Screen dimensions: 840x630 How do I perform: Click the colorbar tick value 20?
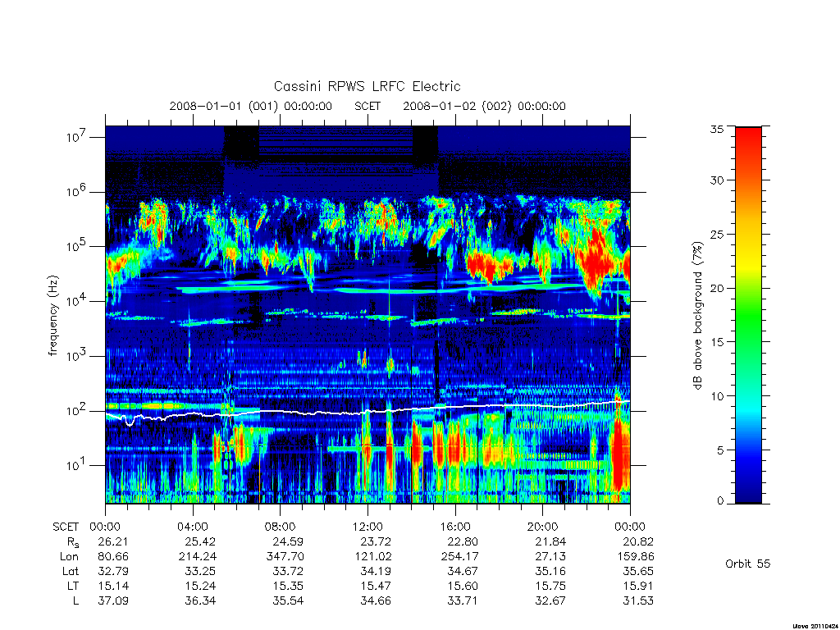[x=717, y=288]
